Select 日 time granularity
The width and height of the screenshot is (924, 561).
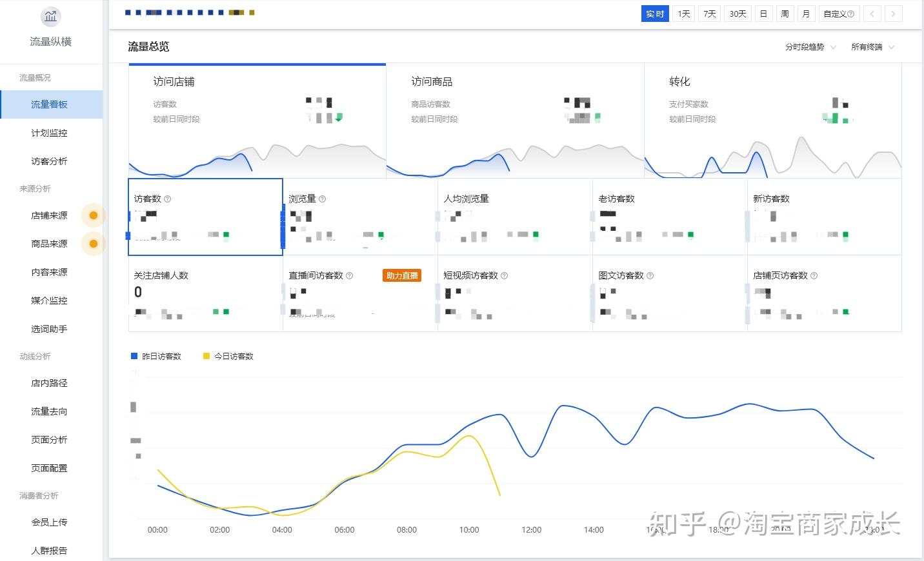(x=763, y=14)
